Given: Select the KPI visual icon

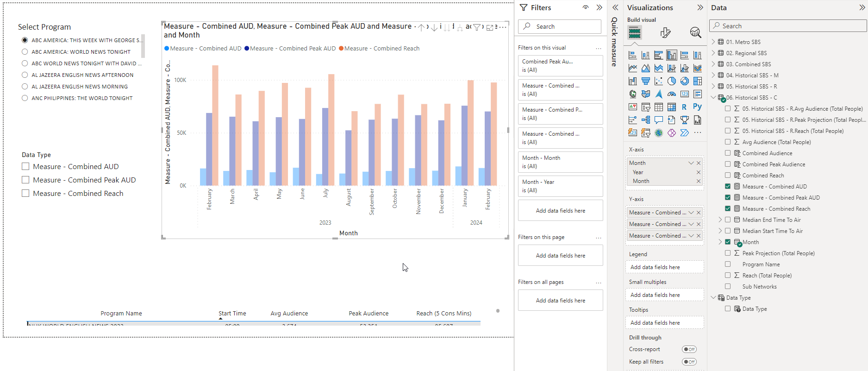Looking at the screenshot, I should point(633,107).
